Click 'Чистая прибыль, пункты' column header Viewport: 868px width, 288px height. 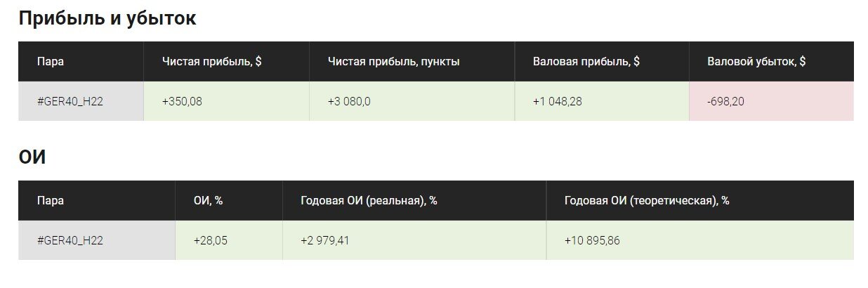tap(394, 62)
